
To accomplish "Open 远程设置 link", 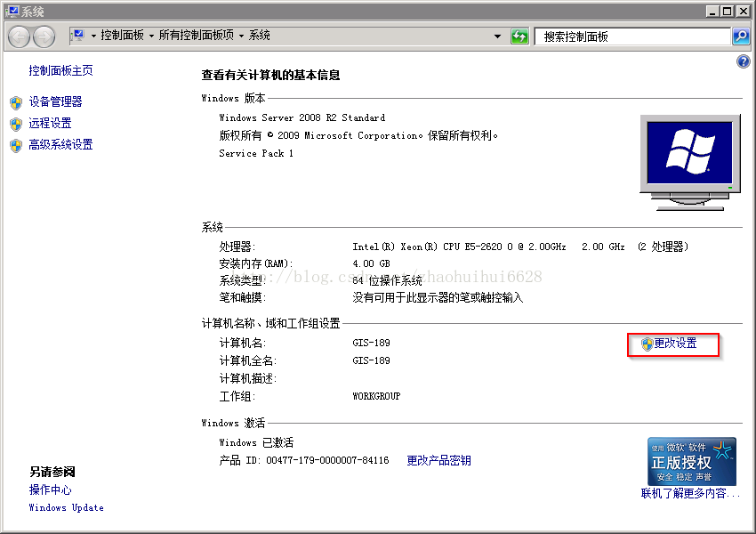I will (x=50, y=123).
